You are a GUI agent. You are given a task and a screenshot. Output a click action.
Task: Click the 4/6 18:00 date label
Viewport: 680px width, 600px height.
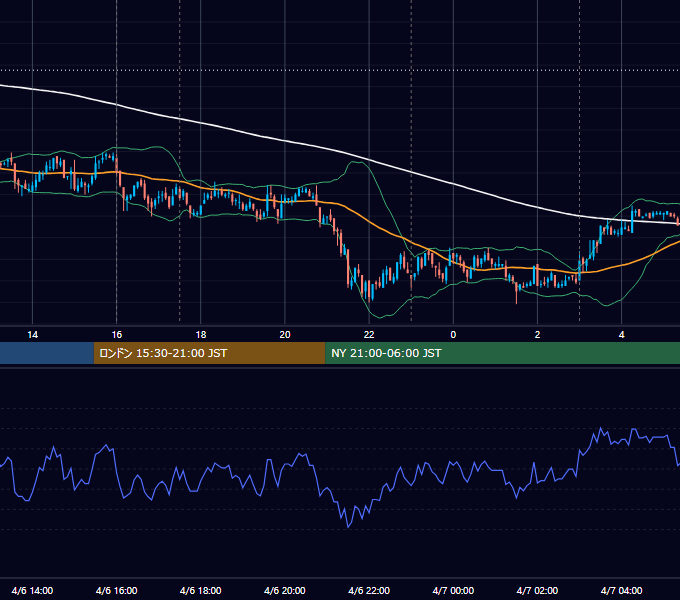[201, 590]
